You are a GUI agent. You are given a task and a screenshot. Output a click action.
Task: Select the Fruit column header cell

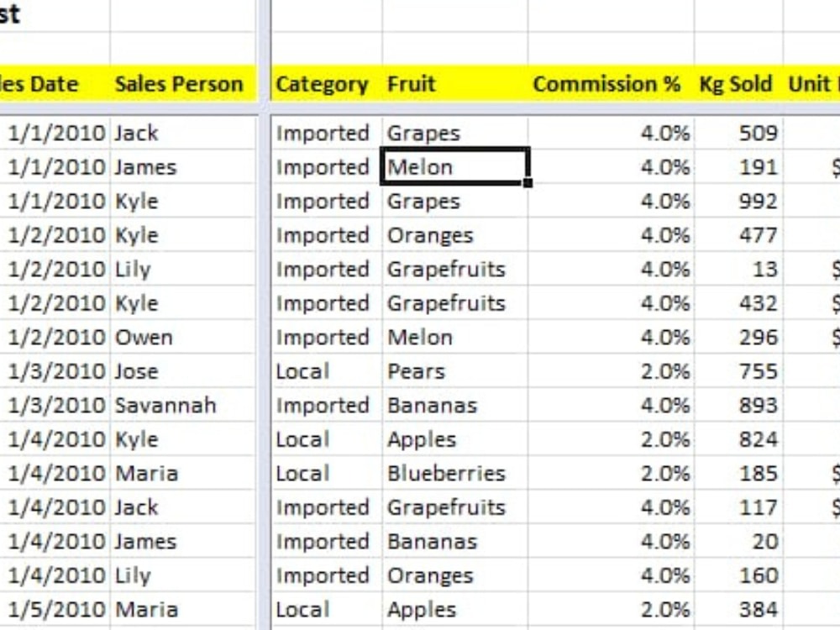455,83
